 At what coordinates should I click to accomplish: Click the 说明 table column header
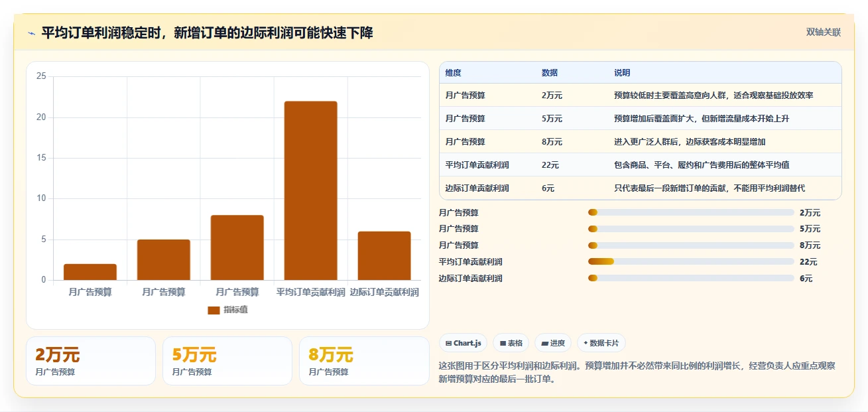tap(622, 73)
